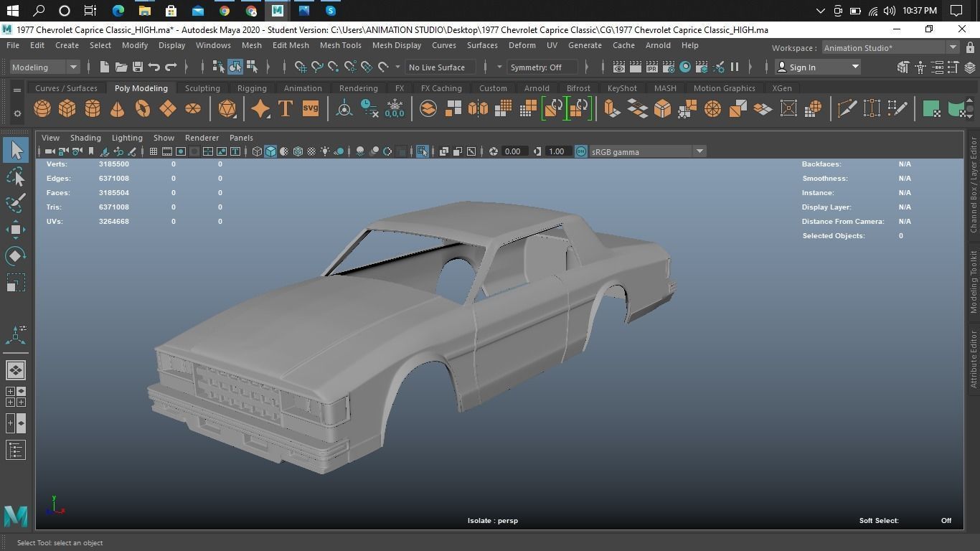
Task: Toggle the viewport grid display
Action: pos(153,151)
